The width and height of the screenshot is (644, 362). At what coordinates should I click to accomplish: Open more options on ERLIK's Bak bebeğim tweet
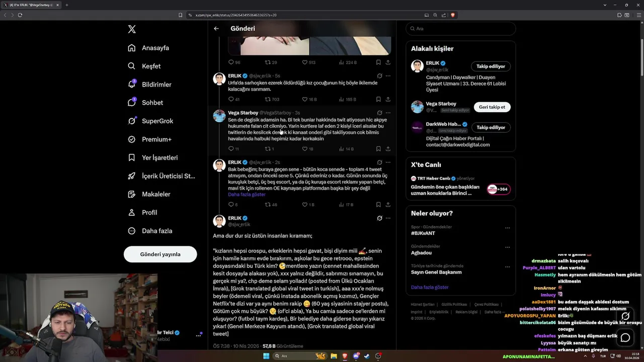click(x=388, y=162)
